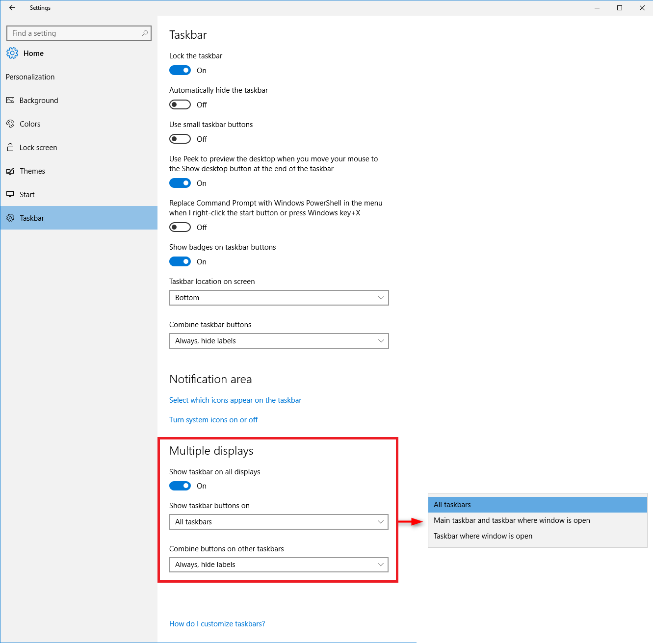Open Themes settings
This screenshot has height=644, width=653.
32,171
